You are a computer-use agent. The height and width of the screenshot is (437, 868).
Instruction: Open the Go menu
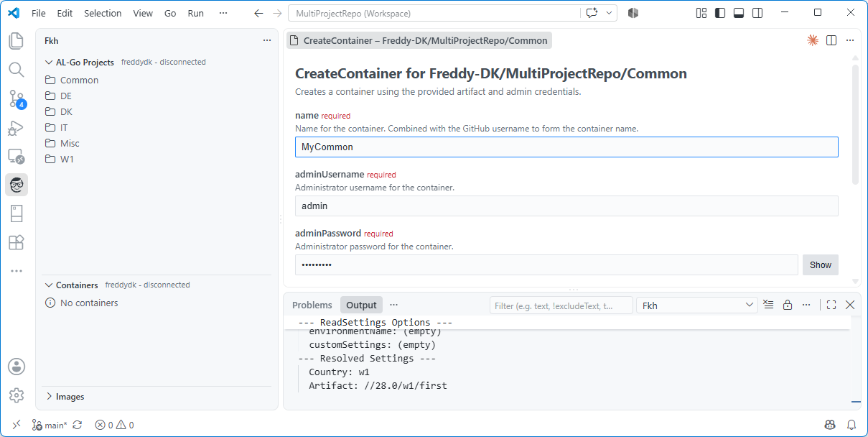170,13
